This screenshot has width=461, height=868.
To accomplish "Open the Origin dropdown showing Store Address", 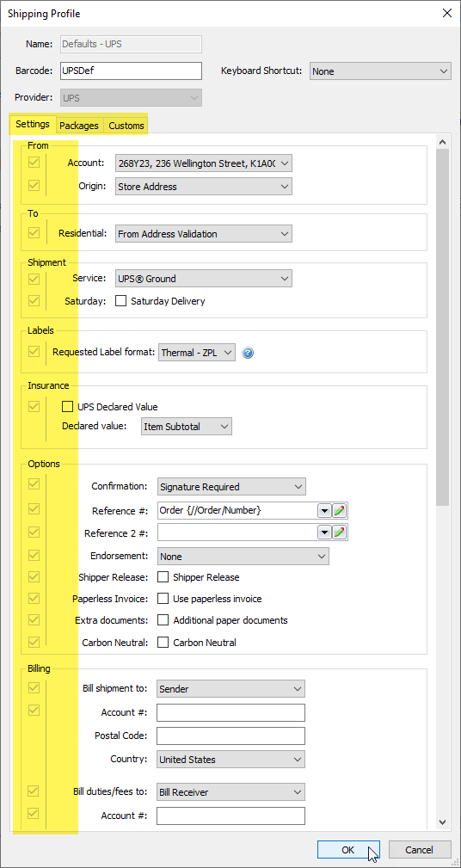I will (x=204, y=187).
